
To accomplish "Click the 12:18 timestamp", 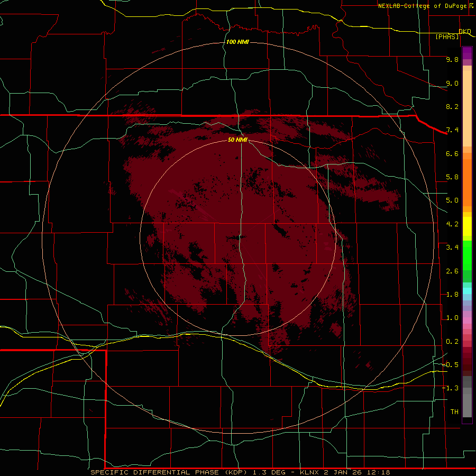I will (379, 472).
